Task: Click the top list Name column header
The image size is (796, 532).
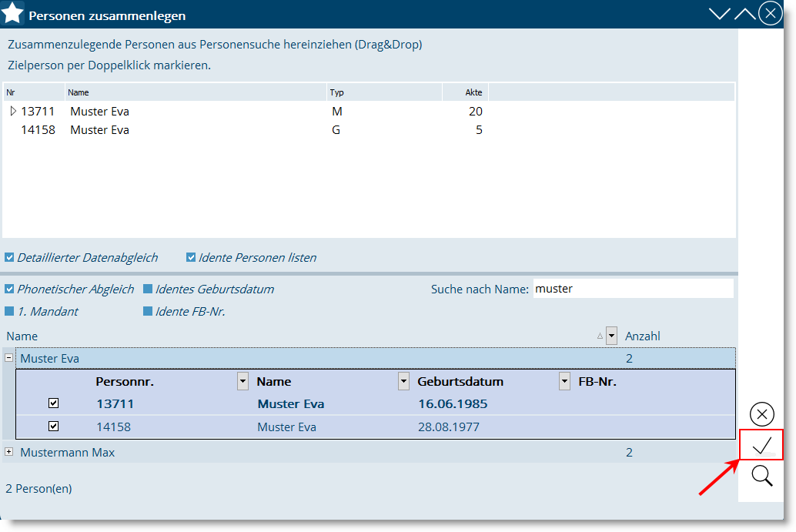Action: 196,92
